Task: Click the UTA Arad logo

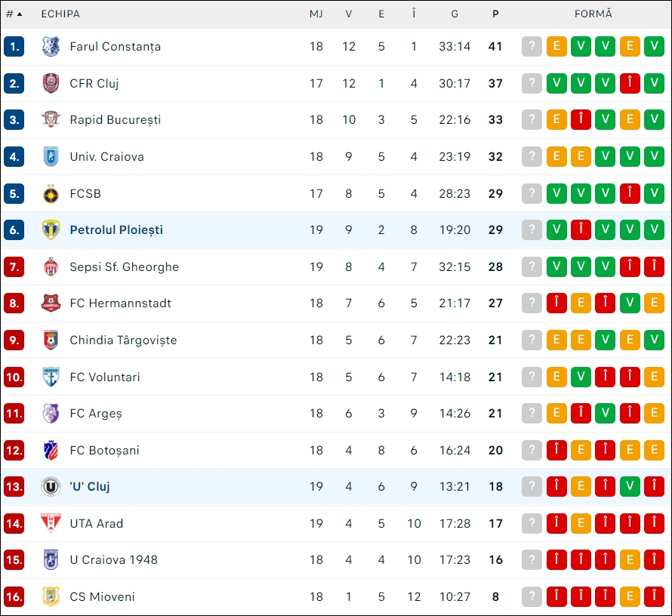Action: [51, 523]
